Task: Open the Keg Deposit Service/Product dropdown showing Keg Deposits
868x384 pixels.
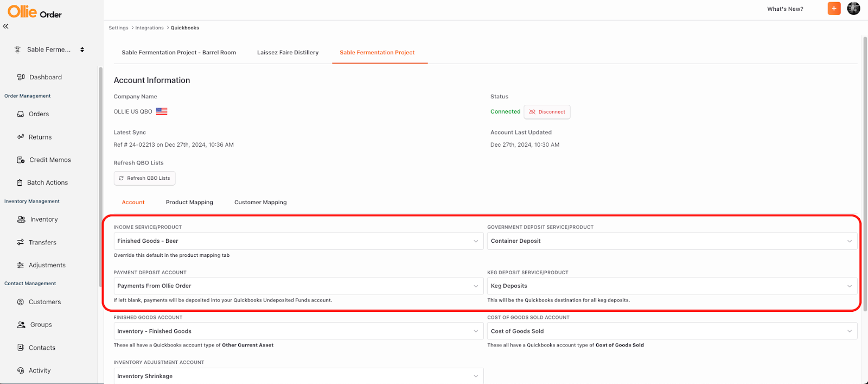Action: [x=672, y=286]
